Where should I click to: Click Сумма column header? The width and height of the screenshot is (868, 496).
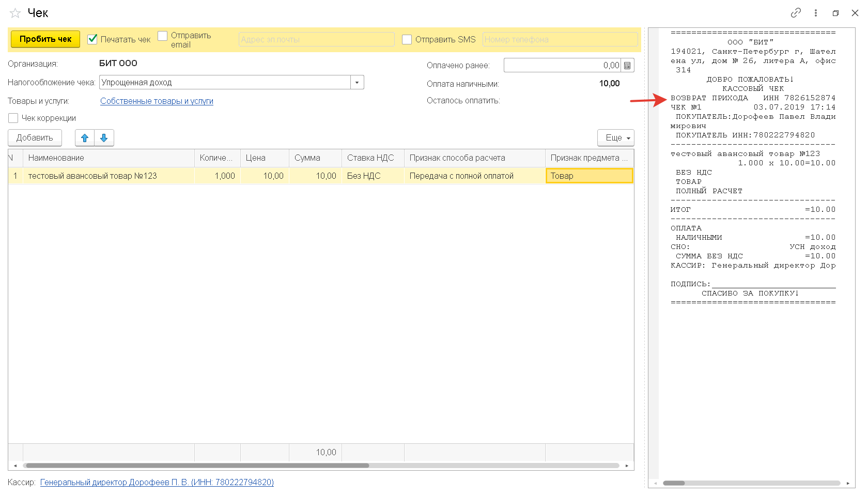[315, 158]
